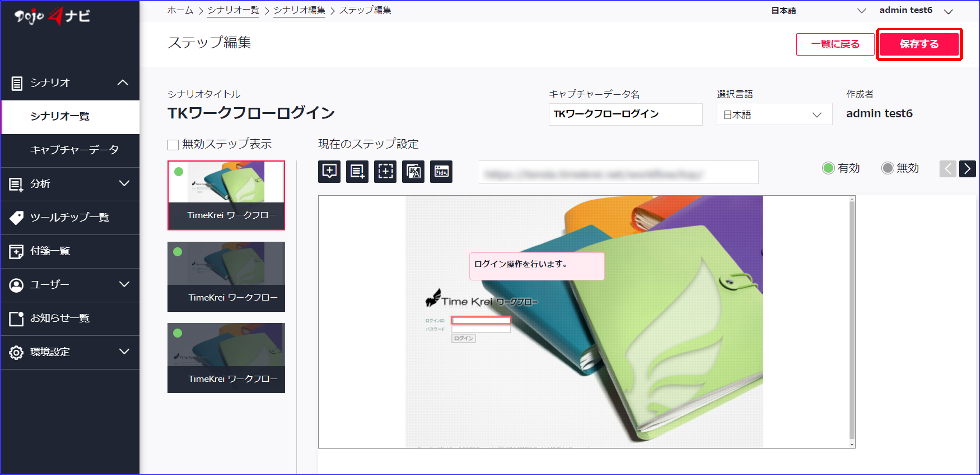This screenshot has height=475, width=980.
Task: Select the add text step icon
Action: (357, 172)
